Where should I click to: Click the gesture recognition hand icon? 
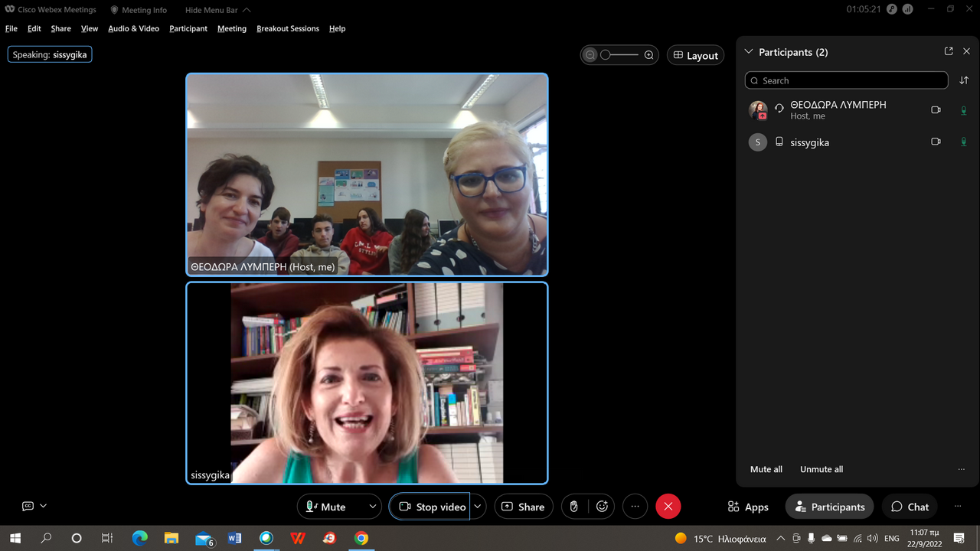(573, 507)
